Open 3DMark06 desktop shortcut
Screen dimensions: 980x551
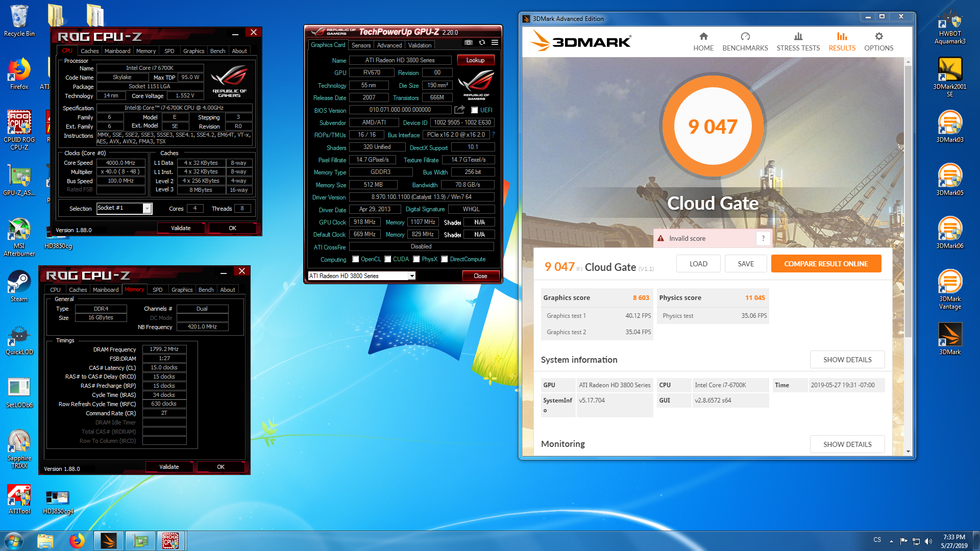point(950,233)
